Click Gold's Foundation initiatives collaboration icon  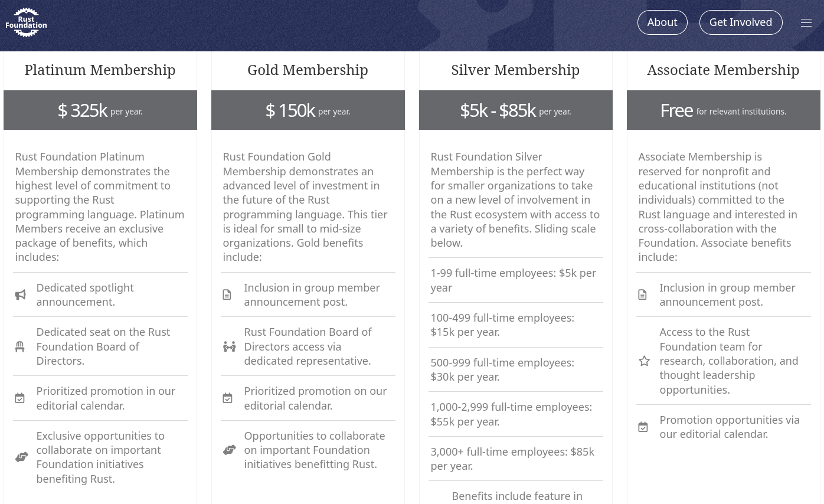(230, 450)
